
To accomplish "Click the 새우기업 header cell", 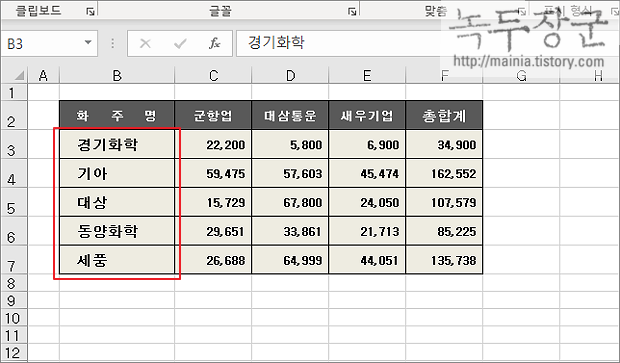I will [x=367, y=115].
